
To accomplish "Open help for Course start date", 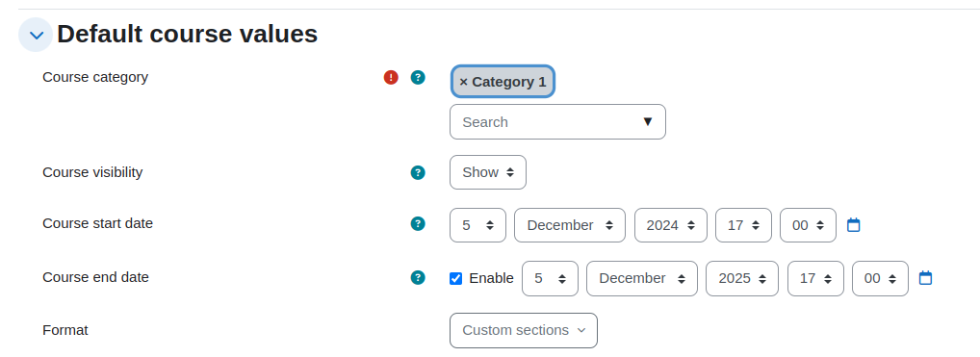I will (x=418, y=224).
